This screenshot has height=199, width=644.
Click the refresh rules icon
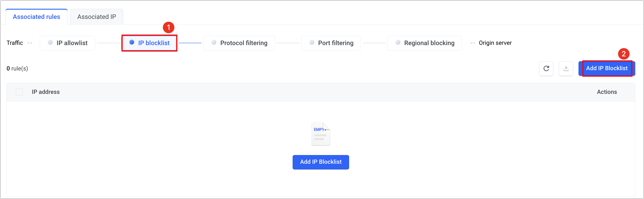coord(546,68)
